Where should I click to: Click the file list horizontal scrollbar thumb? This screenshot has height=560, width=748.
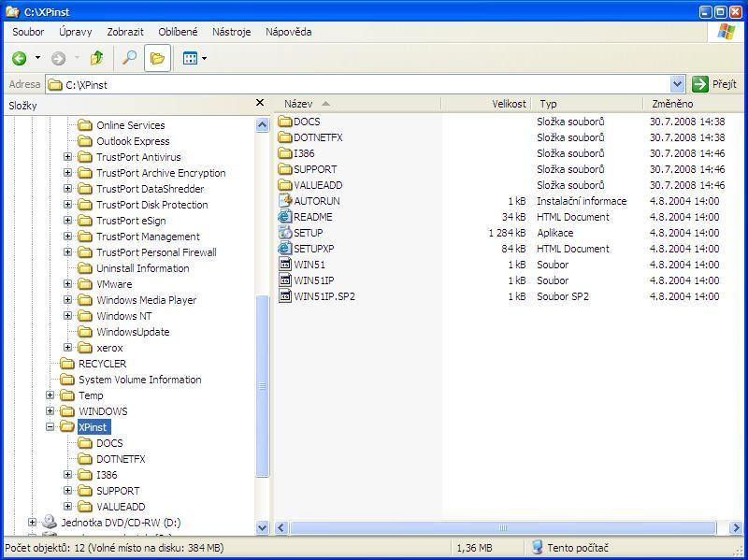pyautogui.click(x=503, y=527)
